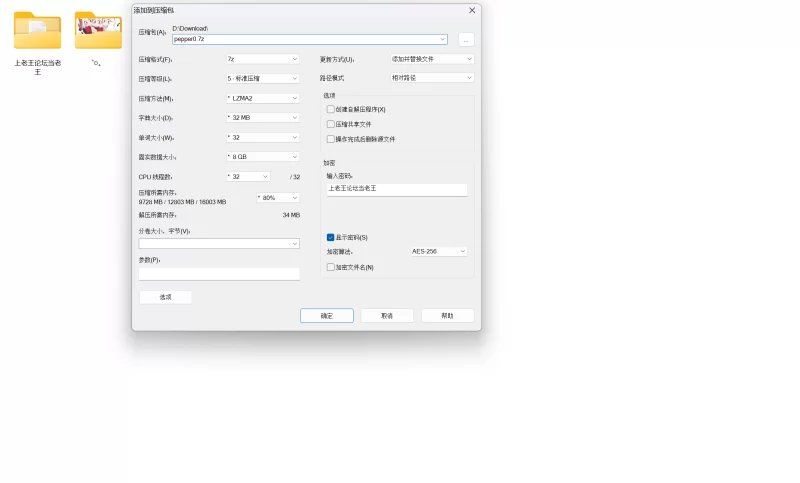
Task: Expand the 压缩格式 7z dropdown
Action: [x=263, y=59]
